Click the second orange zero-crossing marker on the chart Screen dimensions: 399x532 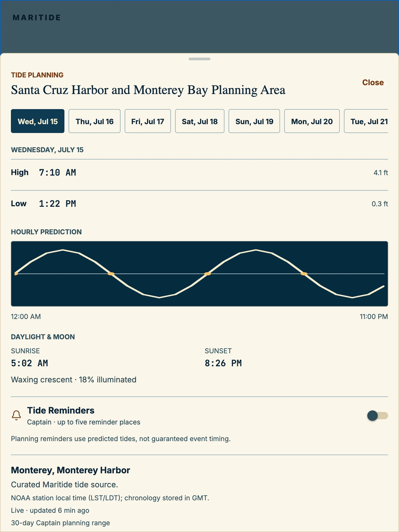coord(111,274)
